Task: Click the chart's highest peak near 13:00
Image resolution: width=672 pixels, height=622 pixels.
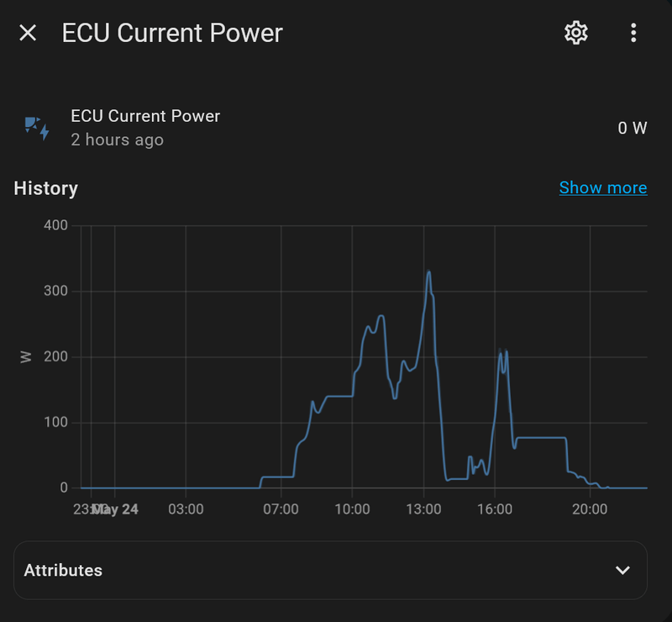Action: [428, 271]
